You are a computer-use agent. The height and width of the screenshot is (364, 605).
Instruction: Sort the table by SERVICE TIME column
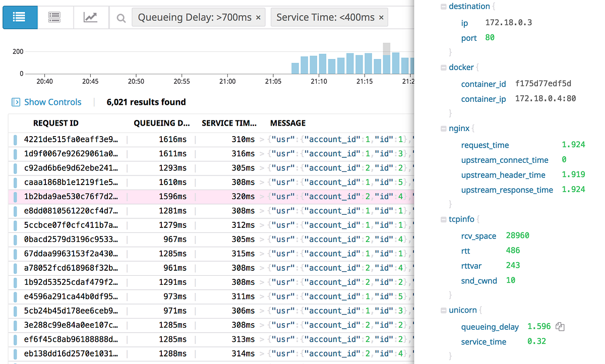coord(228,123)
